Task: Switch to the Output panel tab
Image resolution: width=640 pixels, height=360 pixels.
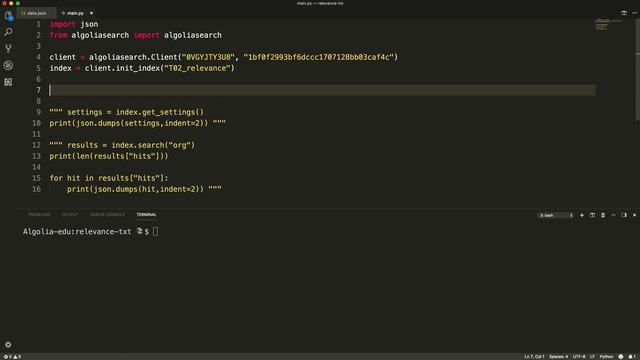Action: 70,215
